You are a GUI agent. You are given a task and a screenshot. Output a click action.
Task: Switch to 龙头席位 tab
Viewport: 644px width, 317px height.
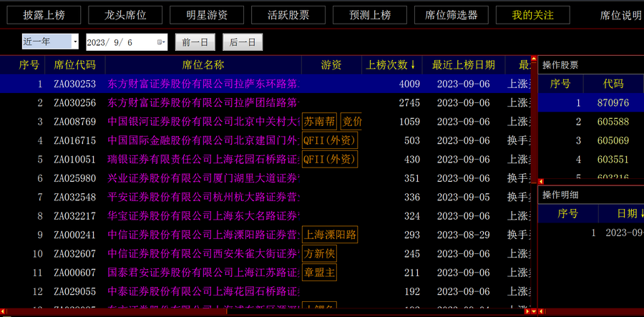[125, 15]
